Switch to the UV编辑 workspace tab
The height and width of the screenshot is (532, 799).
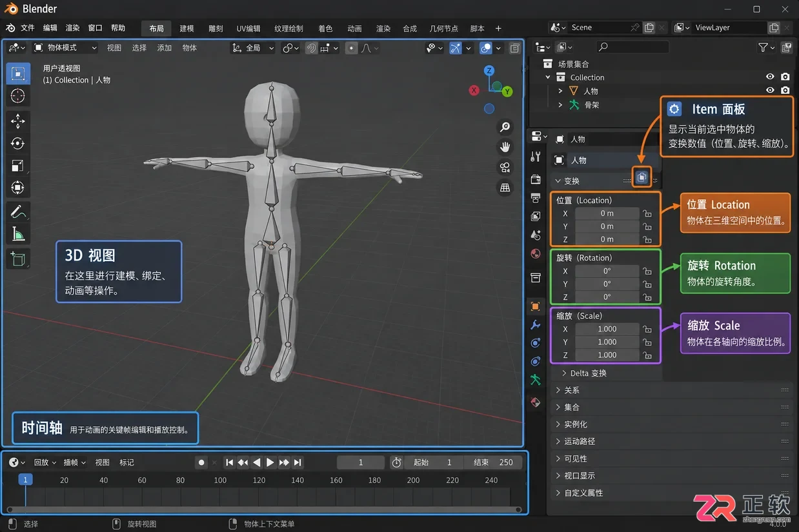248,28
